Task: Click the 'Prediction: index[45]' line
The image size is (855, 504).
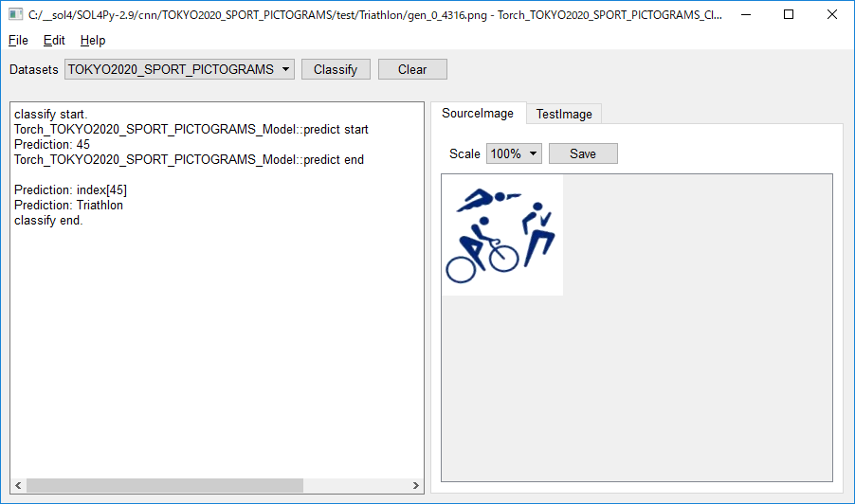Action: pos(70,189)
